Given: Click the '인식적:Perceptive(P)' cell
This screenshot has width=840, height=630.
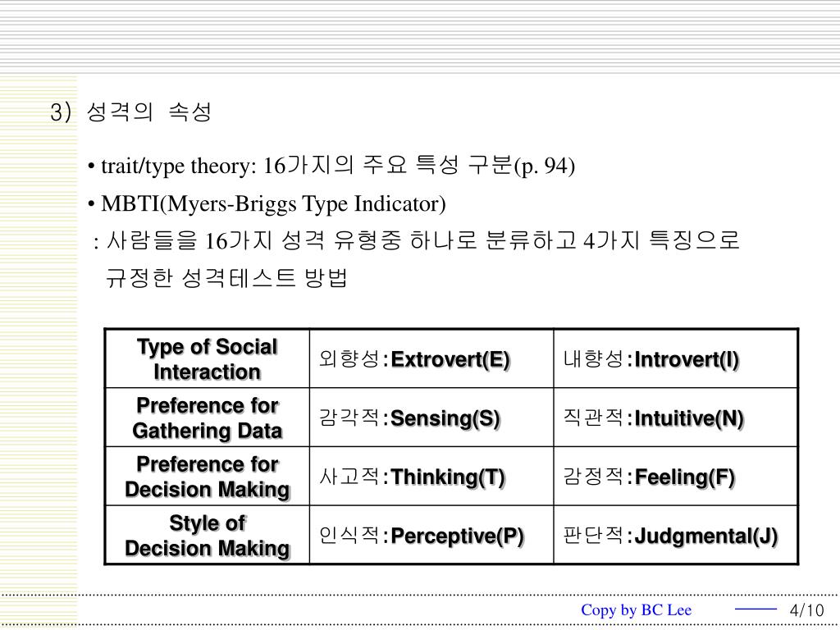Looking at the screenshot, I should tap(431, 535).
